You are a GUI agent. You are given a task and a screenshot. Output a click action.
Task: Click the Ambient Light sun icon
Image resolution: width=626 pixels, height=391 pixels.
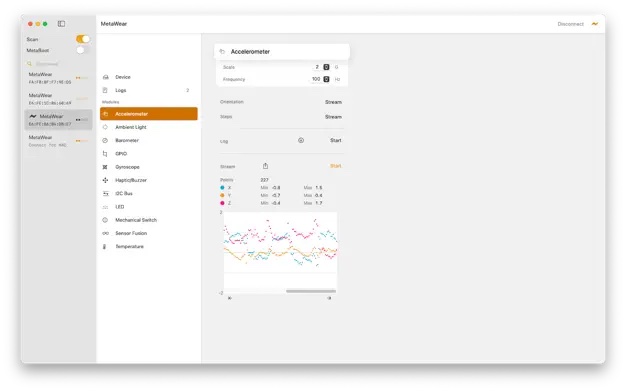105,127
